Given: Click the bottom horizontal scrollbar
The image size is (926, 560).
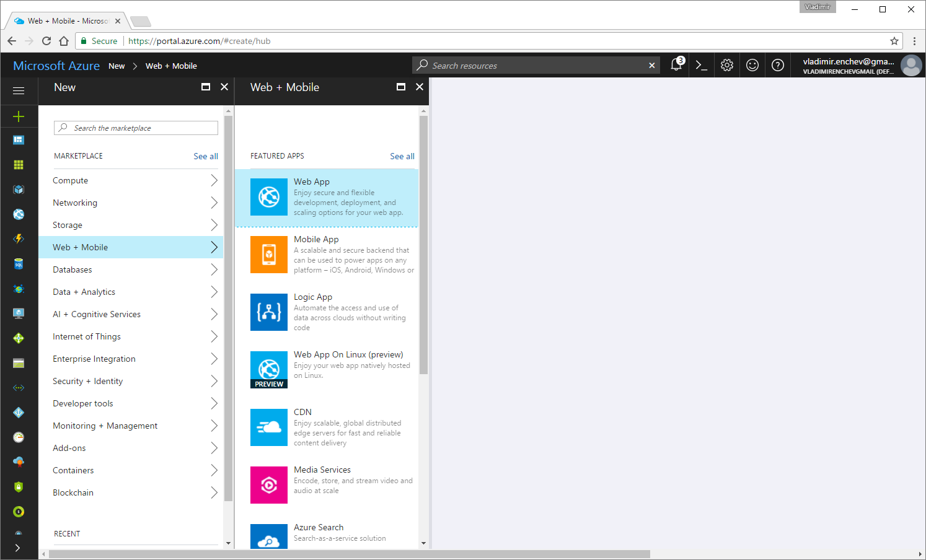Looking at the screenshot, I should tap(350, 554).
